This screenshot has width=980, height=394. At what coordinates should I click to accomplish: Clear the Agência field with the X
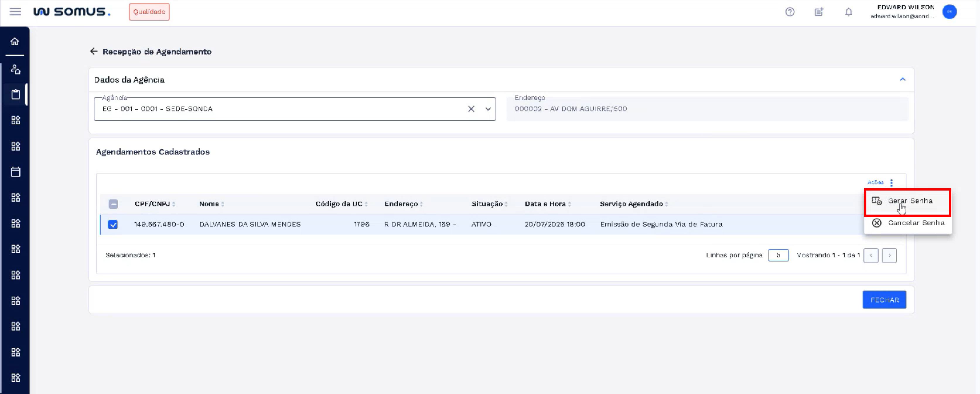pyautogui.click(x=471, y=109)
